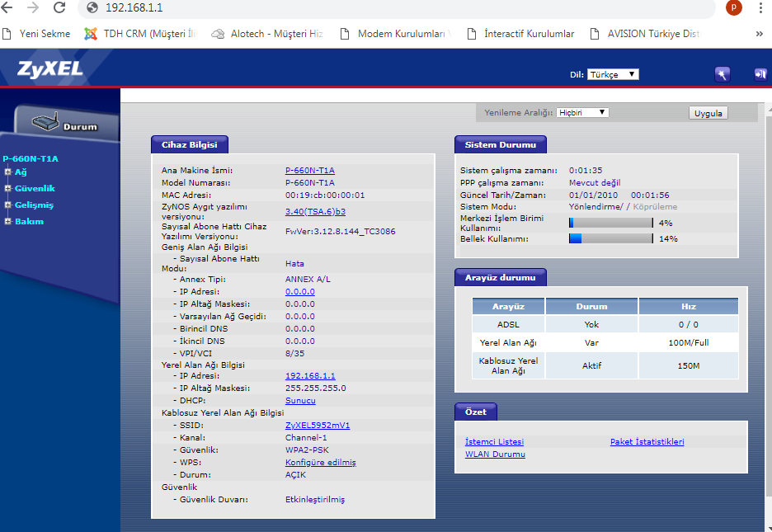Click the site info icon in address bar
Image resolution: width=772 pixels, height=532 pixels.
point(92,7)
